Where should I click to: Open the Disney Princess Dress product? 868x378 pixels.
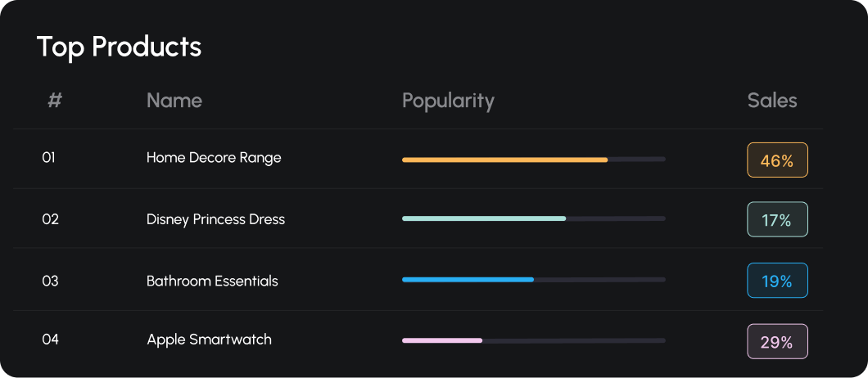(215, 219)
